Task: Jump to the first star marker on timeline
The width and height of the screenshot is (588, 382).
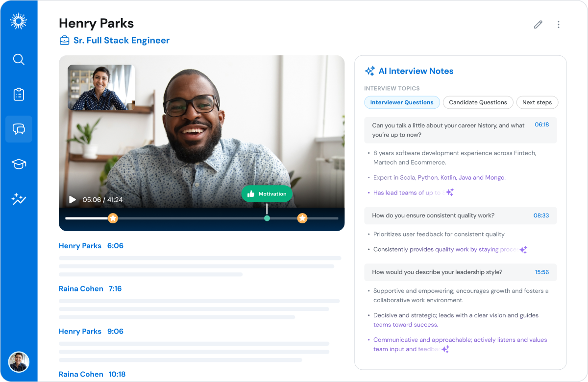Action: tap(113, 218)
